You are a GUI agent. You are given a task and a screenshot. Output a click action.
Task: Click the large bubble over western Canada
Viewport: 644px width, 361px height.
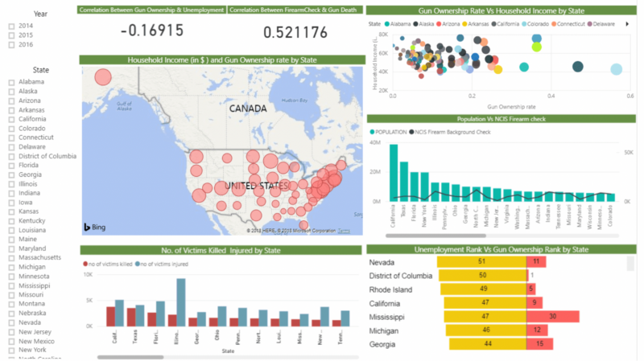point(103,78)
